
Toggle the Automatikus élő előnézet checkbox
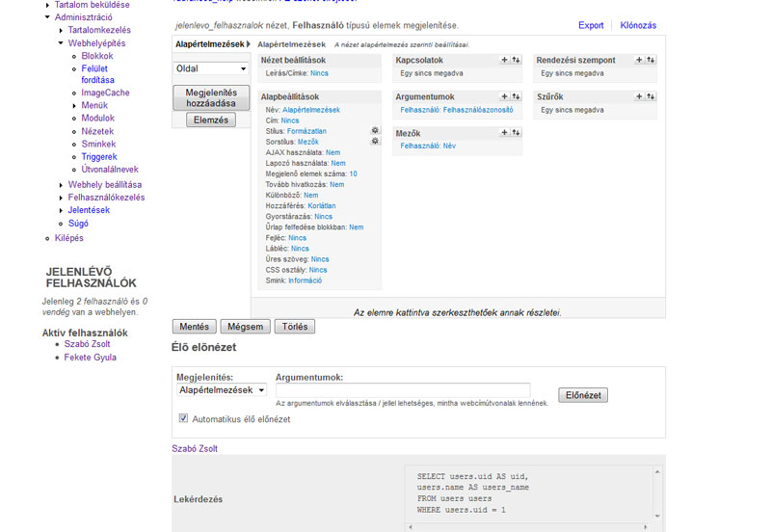pyautogui.click(x=184, y=419)
